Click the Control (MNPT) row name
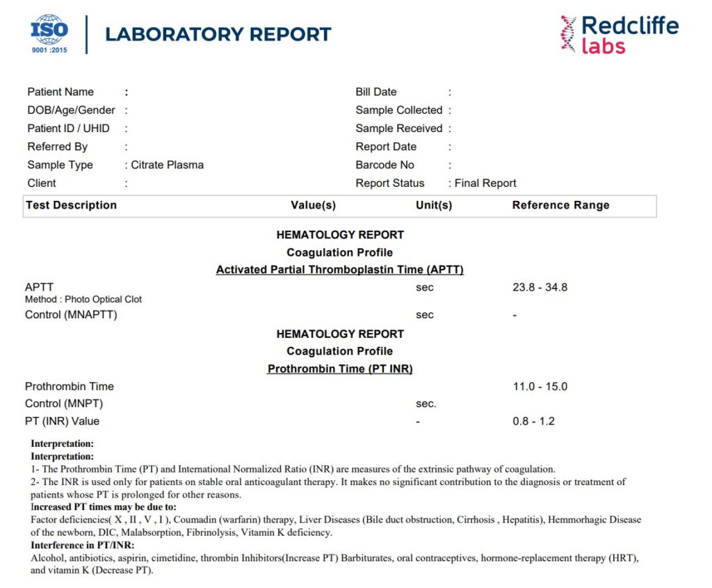 pyautogui.click(x=64, y=404)
